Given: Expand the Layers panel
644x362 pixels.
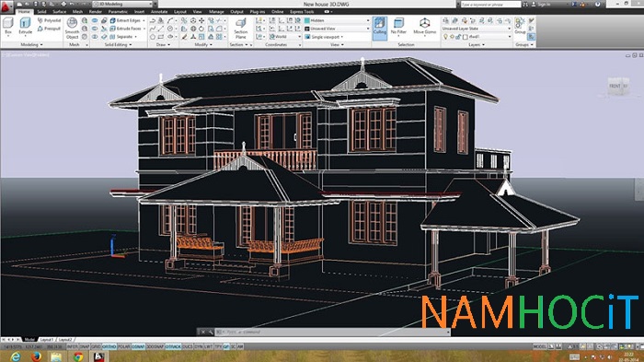Looking at the screenshot, I should pos(477,44).
